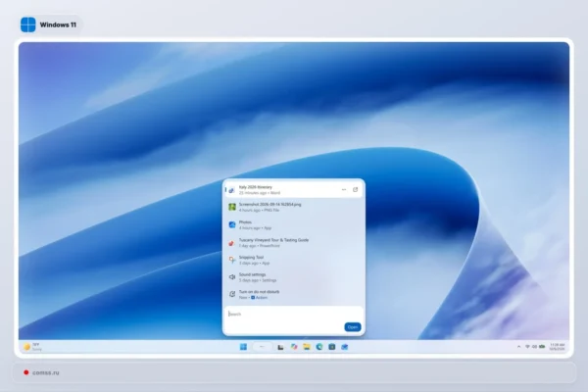Click the speaker icon beside Sound settings
The image size is (588, 392).
click(x=232, y=276)
